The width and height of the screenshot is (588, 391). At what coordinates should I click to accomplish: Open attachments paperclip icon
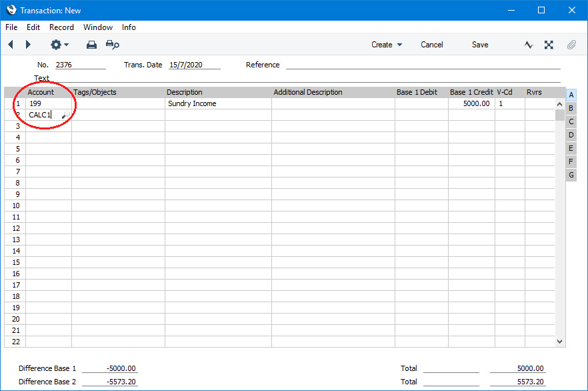click(x=571, y=45)
